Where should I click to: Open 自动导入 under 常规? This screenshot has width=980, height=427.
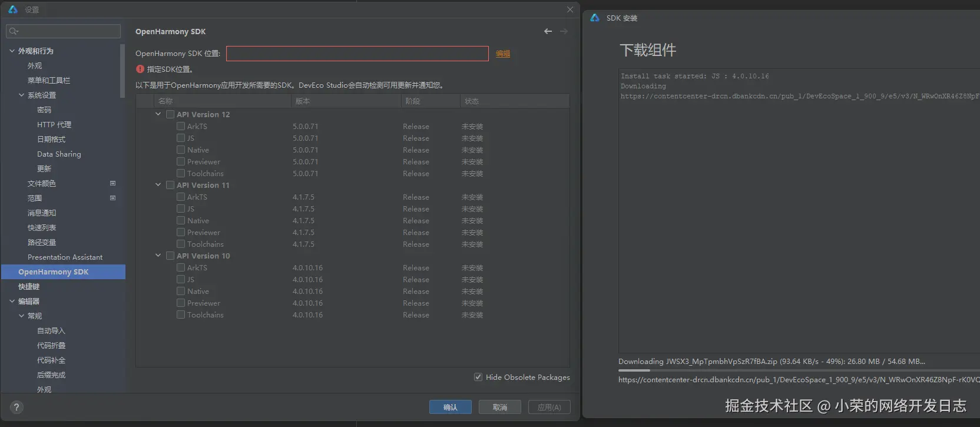click(x=51, y=330)
